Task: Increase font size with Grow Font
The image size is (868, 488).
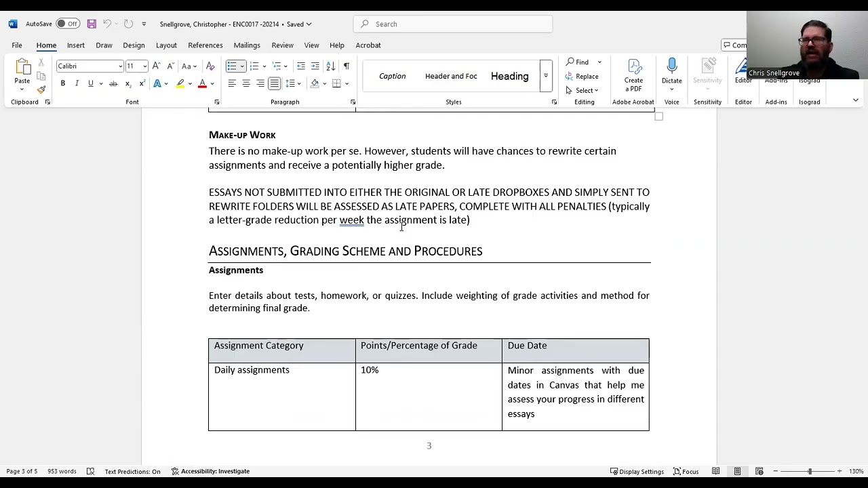Action: coord(156,66)
